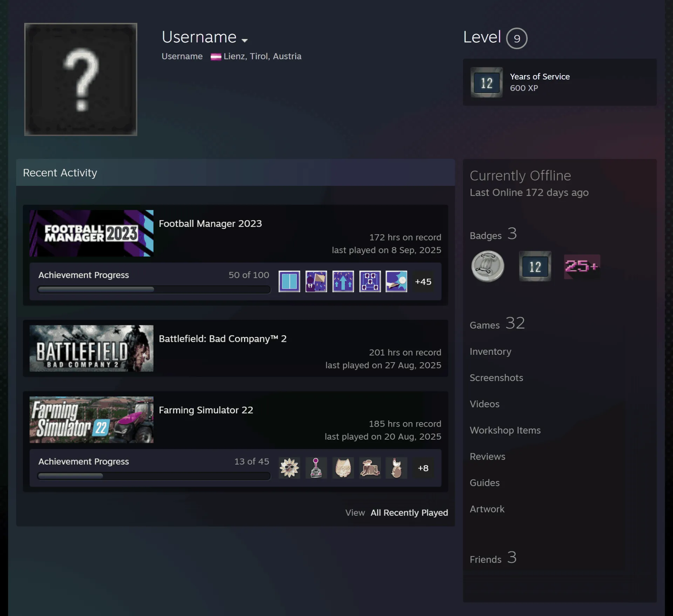
Task: Open the Games 32 link
Action: [497, 324]
